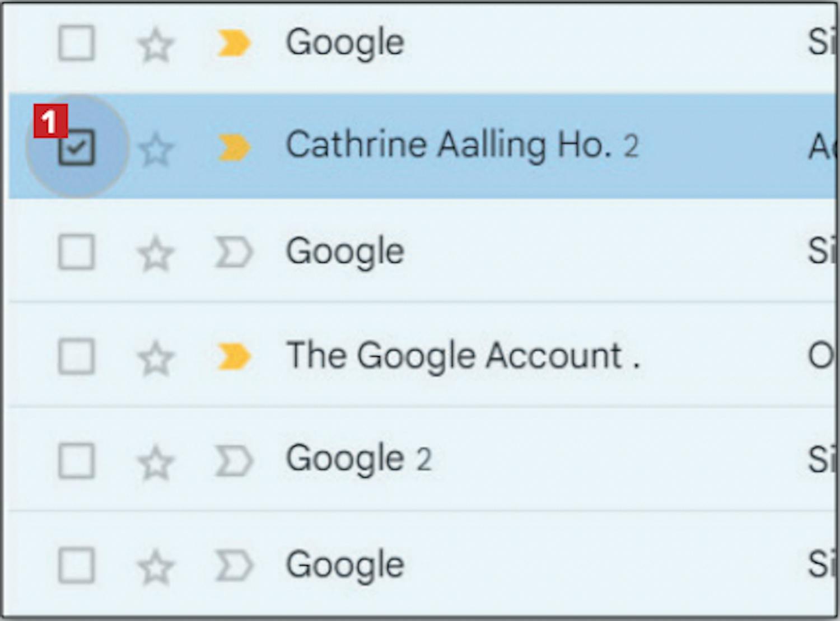Star the Cathrine Aalling Ho. email
This screenshot has height=621, width=840.
click(155, 150)
